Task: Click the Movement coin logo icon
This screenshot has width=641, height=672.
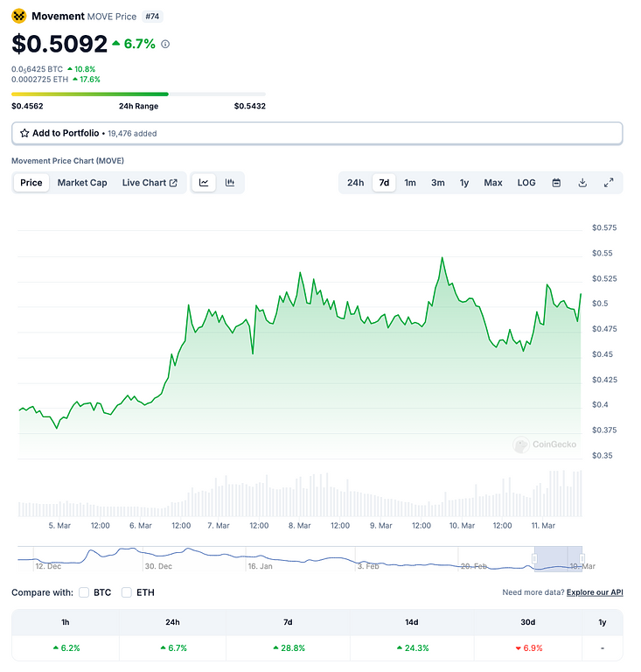Action: pyautogui.click(x=19, y=16)
